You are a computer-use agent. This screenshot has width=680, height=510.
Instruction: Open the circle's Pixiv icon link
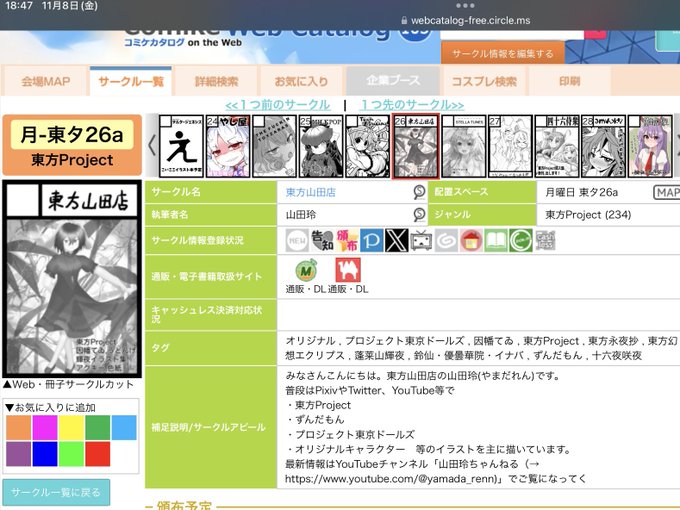(372, 241)
